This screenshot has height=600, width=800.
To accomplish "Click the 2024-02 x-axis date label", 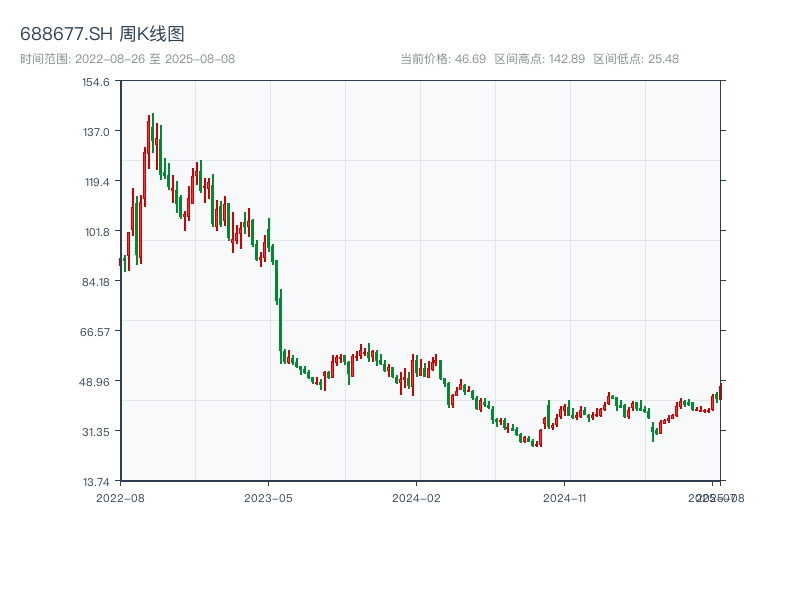I will pyautogui.click(x=417, y=497).
